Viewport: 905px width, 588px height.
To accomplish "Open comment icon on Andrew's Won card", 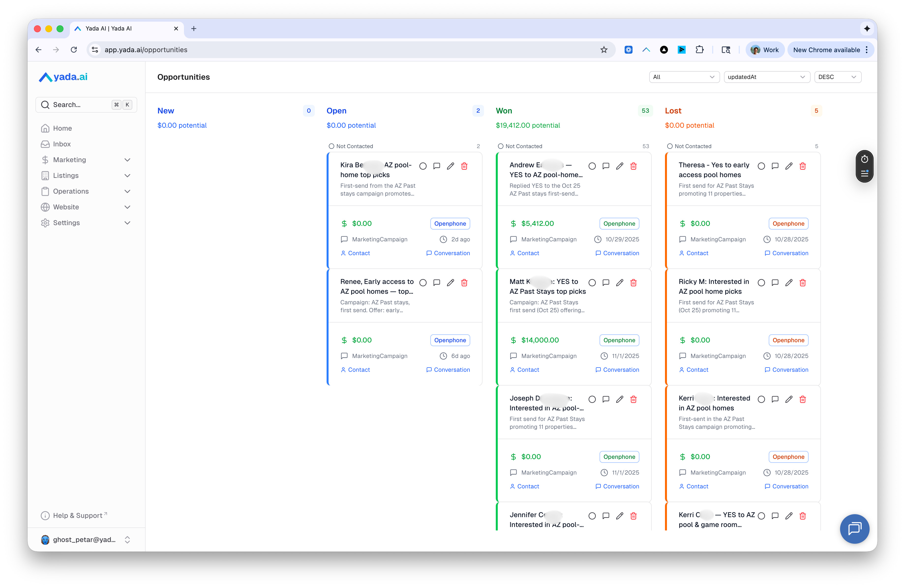I will tap(606, 166).
